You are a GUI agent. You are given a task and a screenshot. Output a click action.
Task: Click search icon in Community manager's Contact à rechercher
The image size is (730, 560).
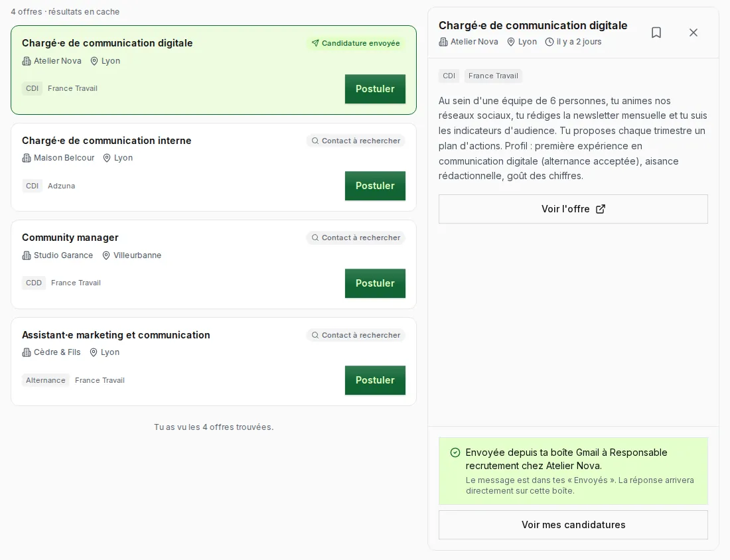pos(315,238)
